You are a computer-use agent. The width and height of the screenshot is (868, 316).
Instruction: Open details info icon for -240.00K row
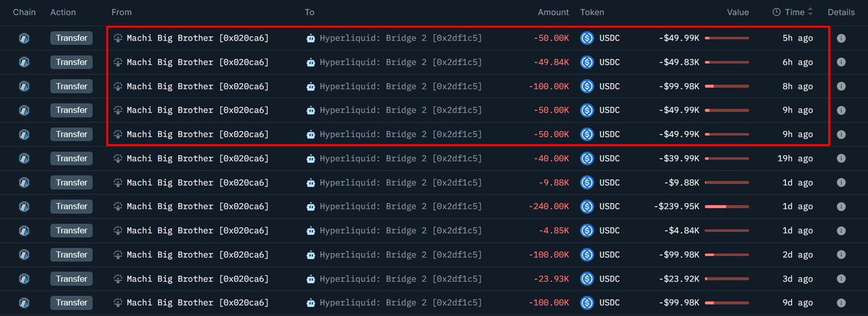[x=841, y=207]
